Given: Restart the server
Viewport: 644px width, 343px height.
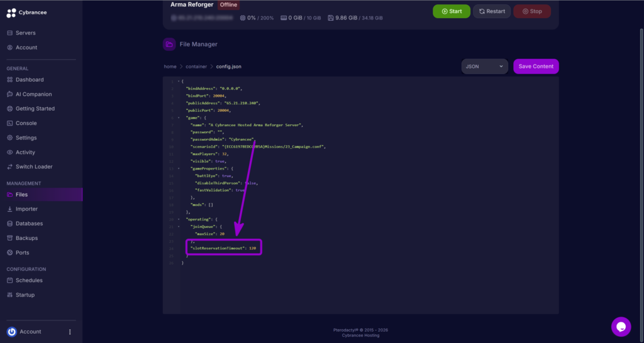Looking at the screenshot, I should pyautogui.click(x=492, y=11).
